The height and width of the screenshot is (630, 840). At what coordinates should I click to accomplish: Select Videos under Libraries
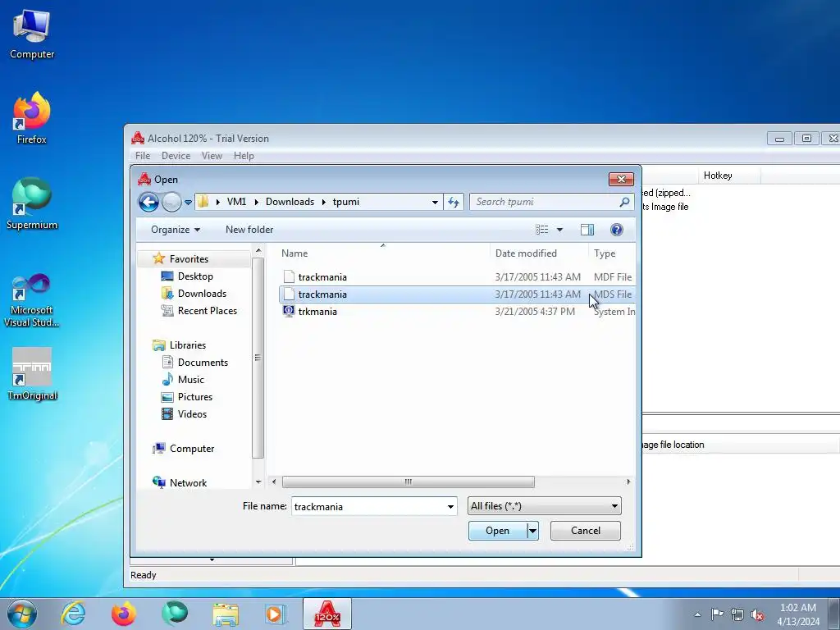192,414
